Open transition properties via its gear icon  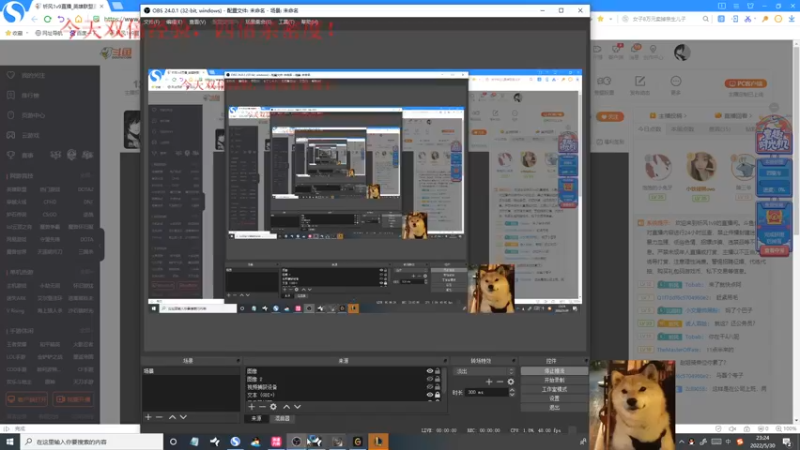coord(511,382)
